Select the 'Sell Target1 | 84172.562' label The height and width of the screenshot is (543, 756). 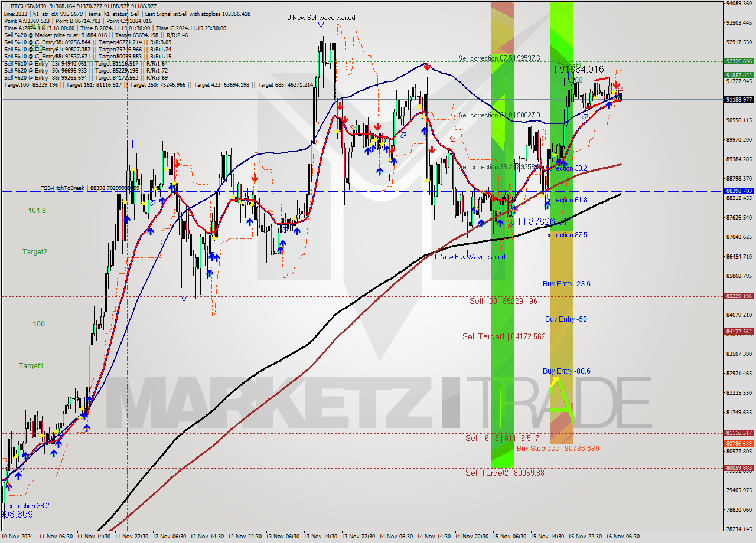[504, 336]
